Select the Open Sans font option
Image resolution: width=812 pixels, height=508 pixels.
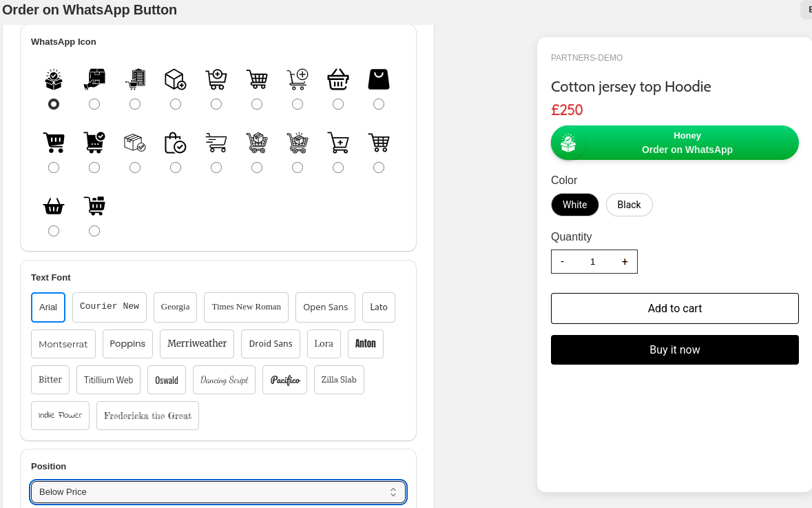pos(325,307)
